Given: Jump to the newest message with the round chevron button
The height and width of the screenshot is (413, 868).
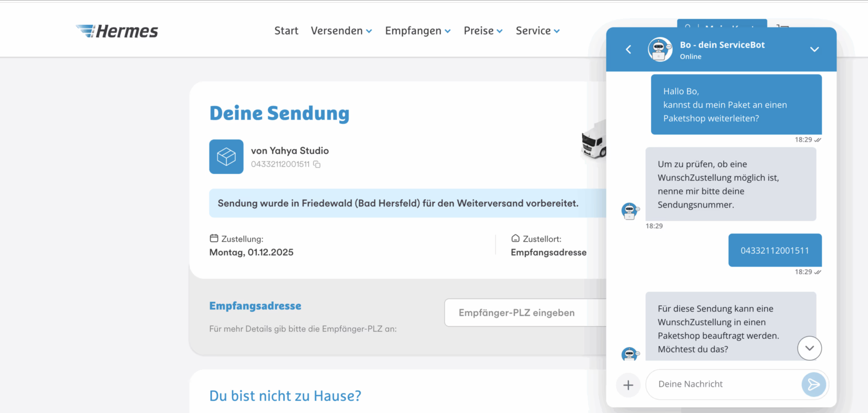Looking at the screenshot, I should pyautogui.click(x=809, y=348).
